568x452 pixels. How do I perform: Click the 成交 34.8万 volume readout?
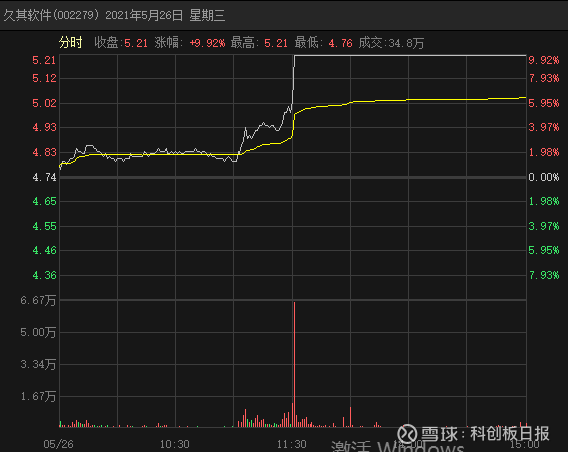[x=391, y=43]
